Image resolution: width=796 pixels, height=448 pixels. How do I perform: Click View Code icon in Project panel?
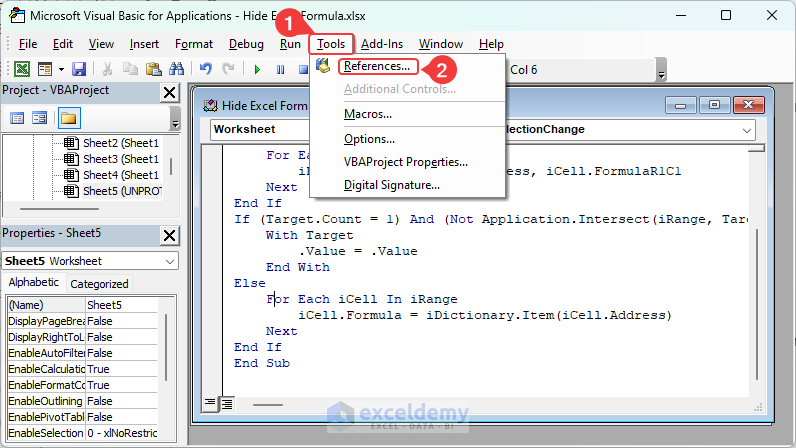[17, 118]
